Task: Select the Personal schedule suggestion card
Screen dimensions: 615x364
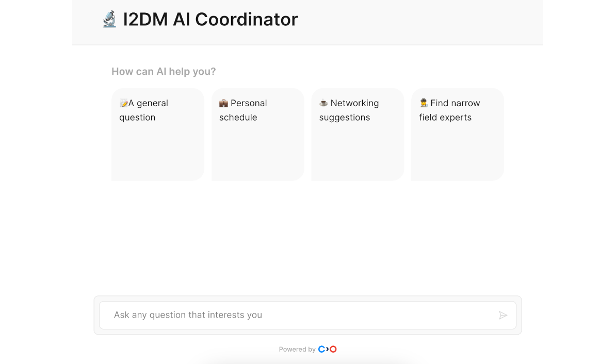Action: coord(257,134)
